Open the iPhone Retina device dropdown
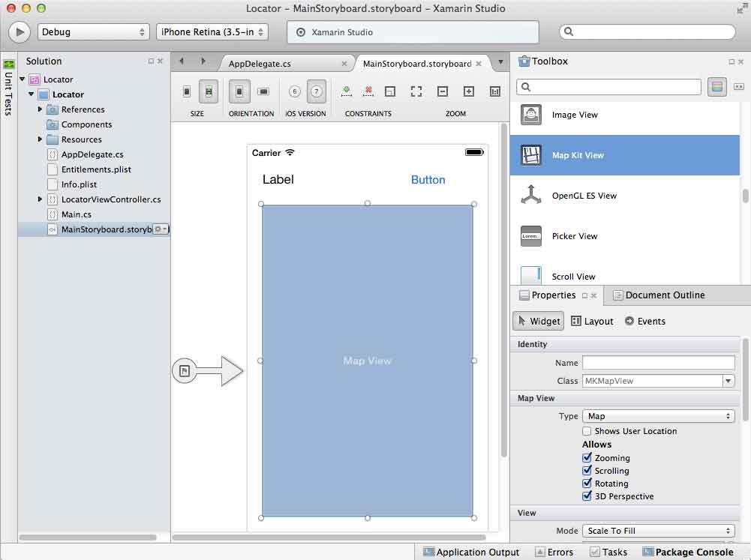751x560 pixels. [x=212, y=32]
